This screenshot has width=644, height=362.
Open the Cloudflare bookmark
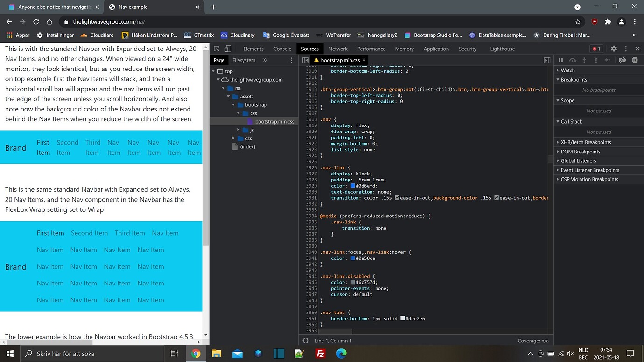point(98,35)
